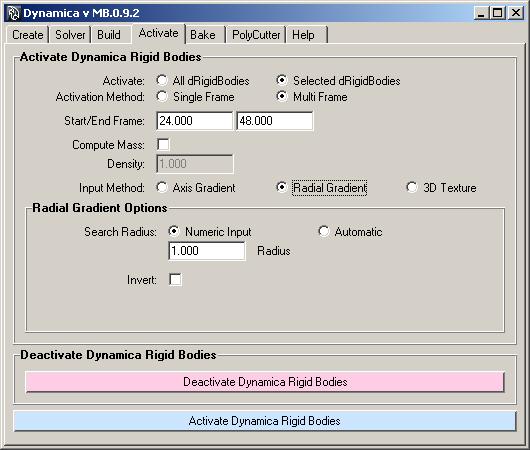Open the Solver tab

(x=70, y=35)
